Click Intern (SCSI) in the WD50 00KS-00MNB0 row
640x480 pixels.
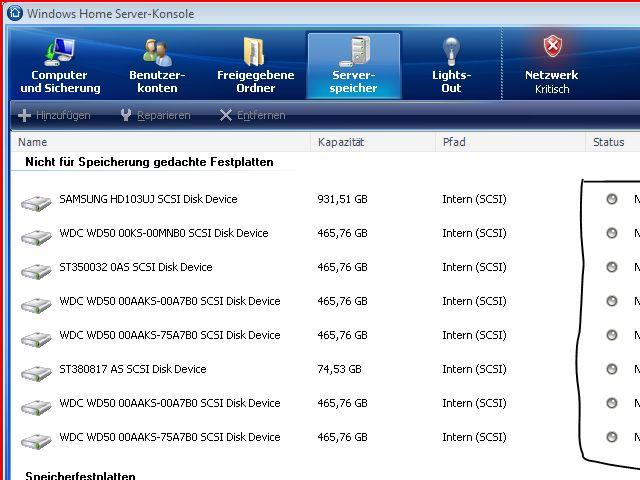coord(474,233)
